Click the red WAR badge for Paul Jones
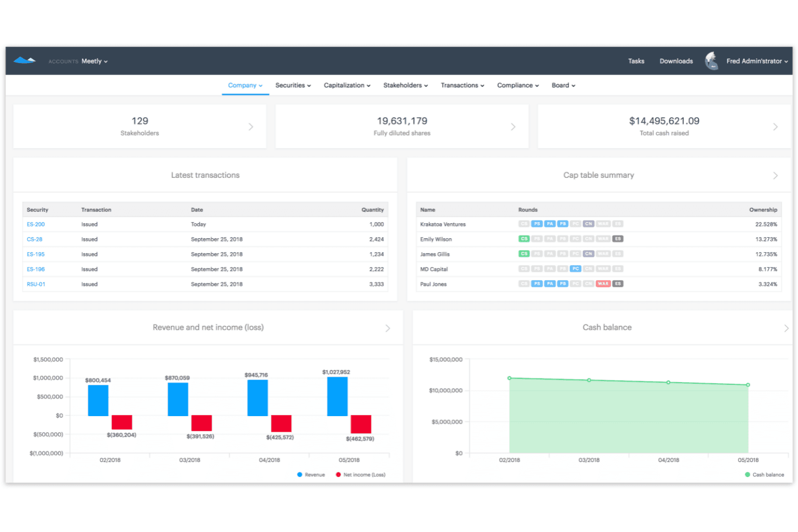 (603, 284)
